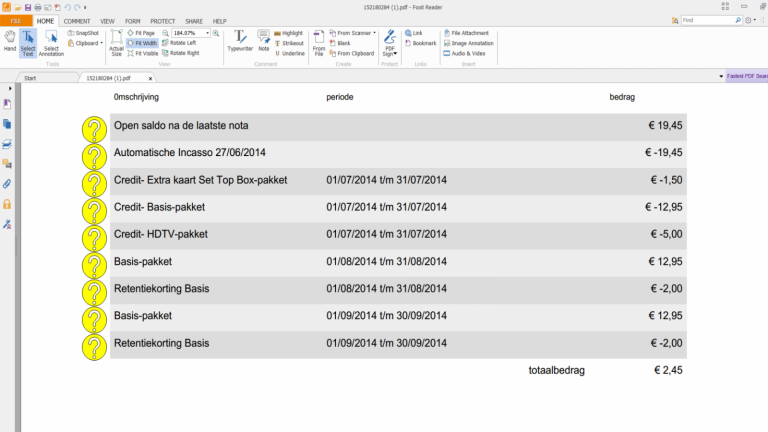Add a Note comment

[264, 40]
